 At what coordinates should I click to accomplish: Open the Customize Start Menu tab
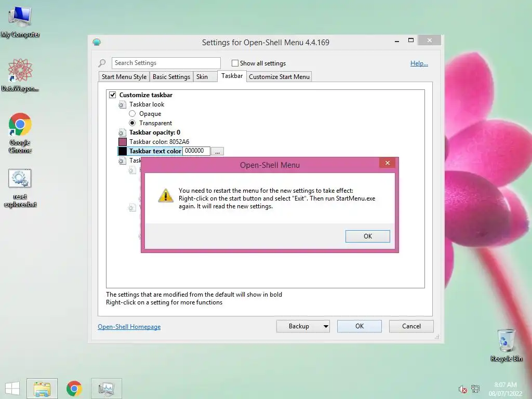[x=279, y=77]
